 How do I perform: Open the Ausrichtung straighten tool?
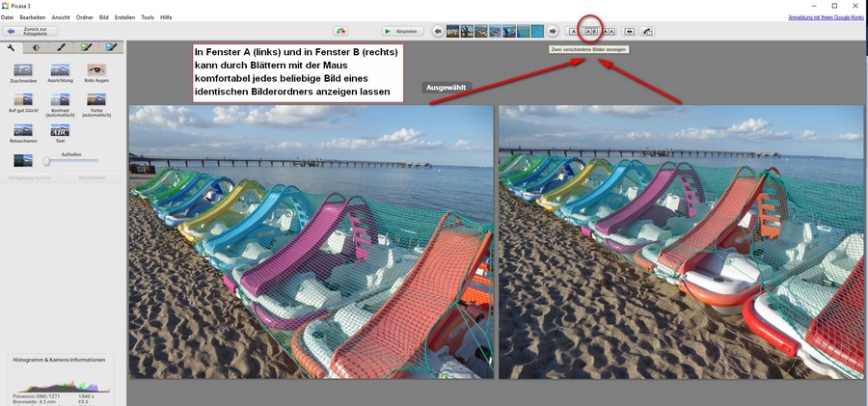coord(60,73)
